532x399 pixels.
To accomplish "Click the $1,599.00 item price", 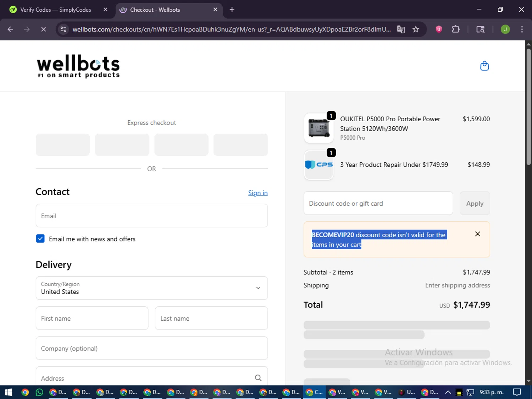I will pyautogui.click(x=476, y=119).
